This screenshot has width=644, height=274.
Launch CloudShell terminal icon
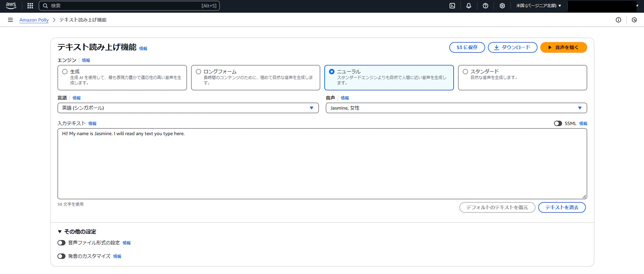coord(452,6)
